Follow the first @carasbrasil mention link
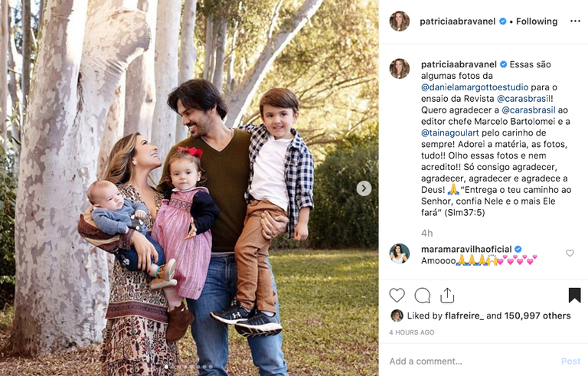The width and height of the screenshot is (588, 376). 524,99
